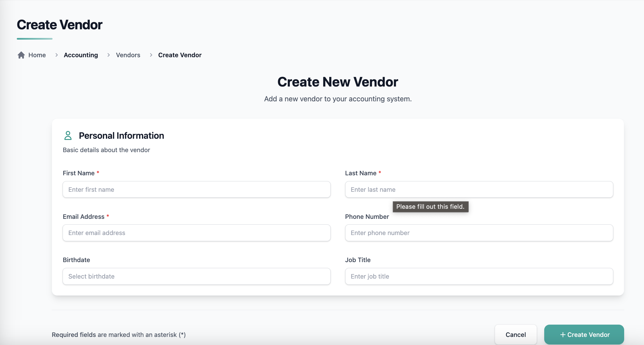
Task: Click the Personal Information person icon
Action: pos(68,136)
